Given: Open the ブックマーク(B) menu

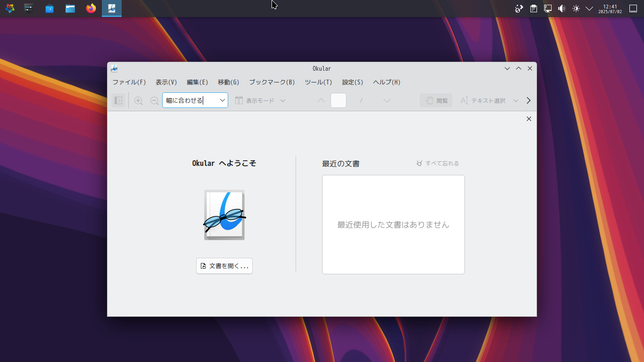Looking at the screenshot, I should 272,82.
